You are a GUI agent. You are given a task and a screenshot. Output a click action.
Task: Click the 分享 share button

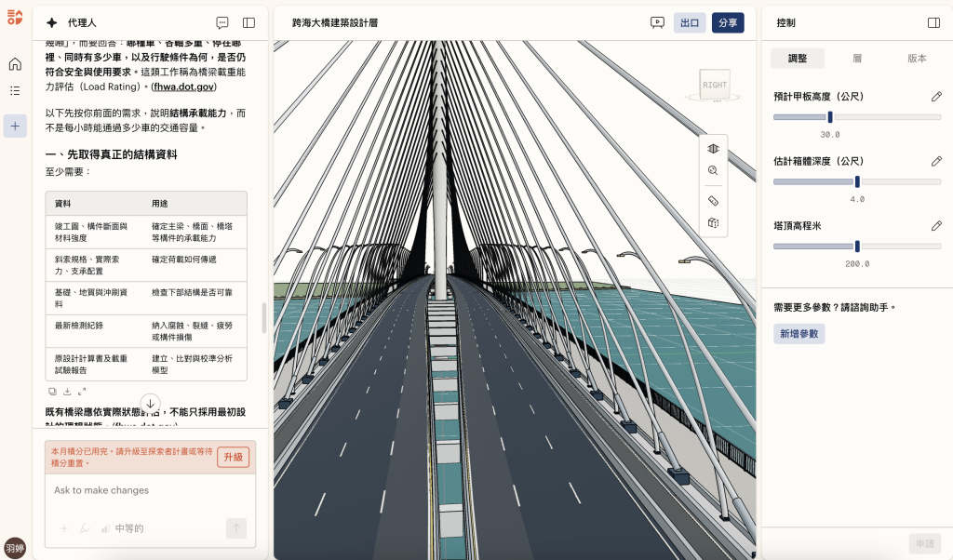tap(728, 22)
